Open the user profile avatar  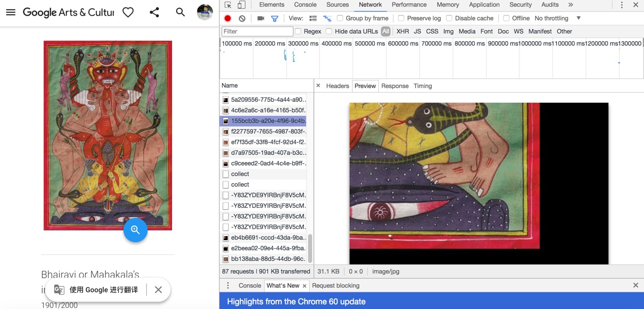(205, 12)
